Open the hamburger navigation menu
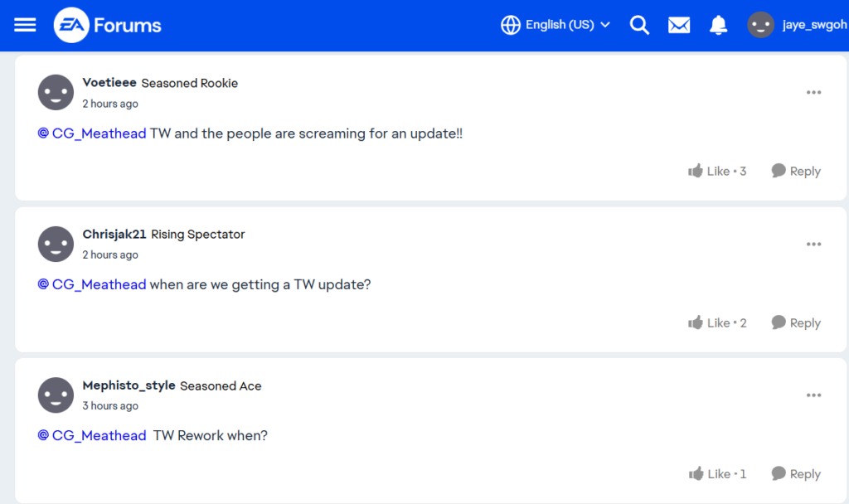Screen dimensions: 849x504 (x=26, y=25)
